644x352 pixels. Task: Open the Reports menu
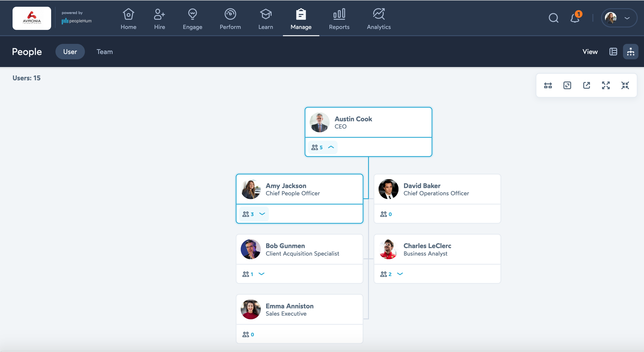point(339,19)
